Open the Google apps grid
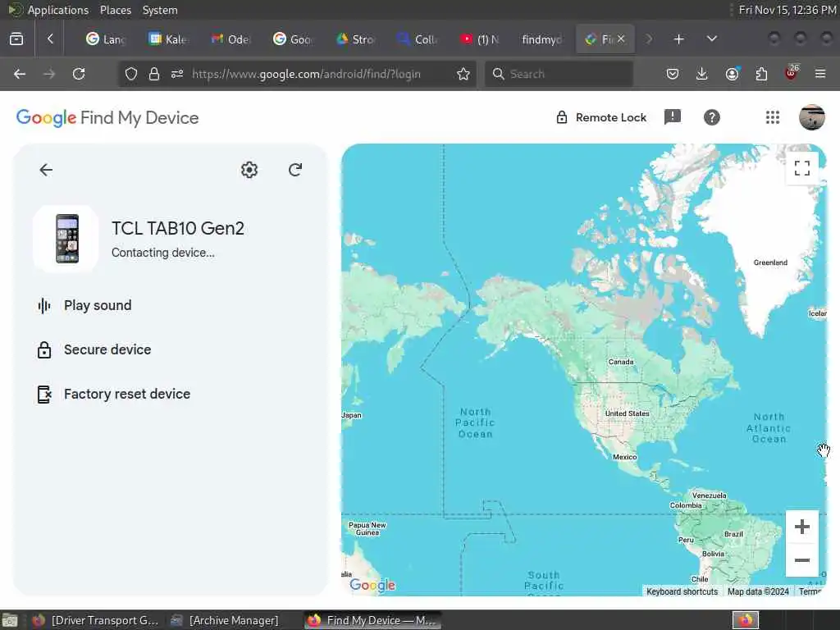Image resolution: width=840 pixels, height=630 pixels. coord(773,117)
